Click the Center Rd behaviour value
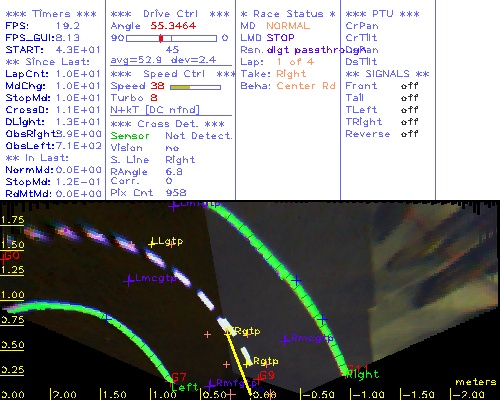This screenshot has height=400, width=500. pyautogui.click(x=306, y=86)
